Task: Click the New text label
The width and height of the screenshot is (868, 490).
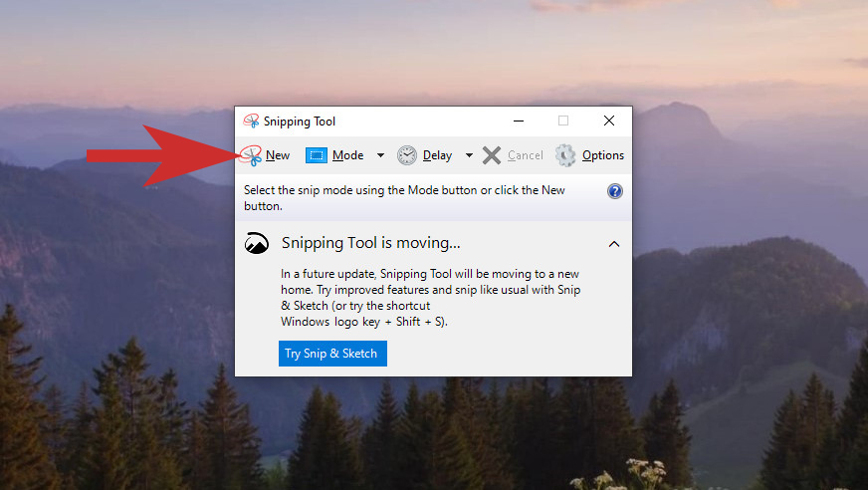Action: 278,155
